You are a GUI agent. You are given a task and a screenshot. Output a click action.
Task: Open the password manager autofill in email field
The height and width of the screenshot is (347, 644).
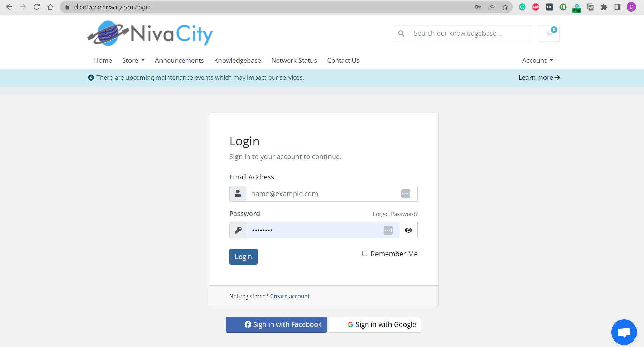405,193
